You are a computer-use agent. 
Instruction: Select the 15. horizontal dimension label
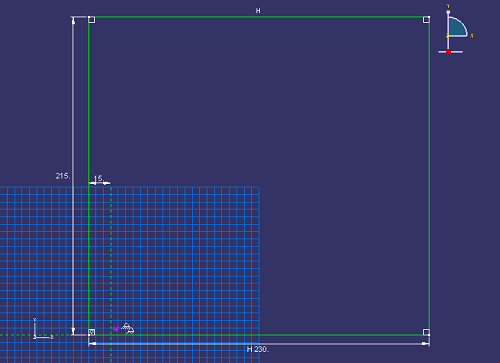[x=99, y=178]
